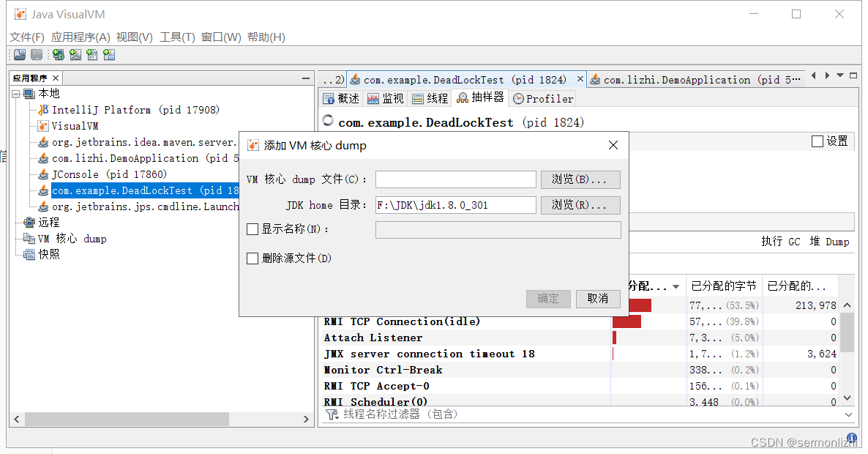Select com.lizhi.DemoApplication in the applications tree
Image resolution: width=868 pixels, height=454 pixels.
click(x=145, y=158)
